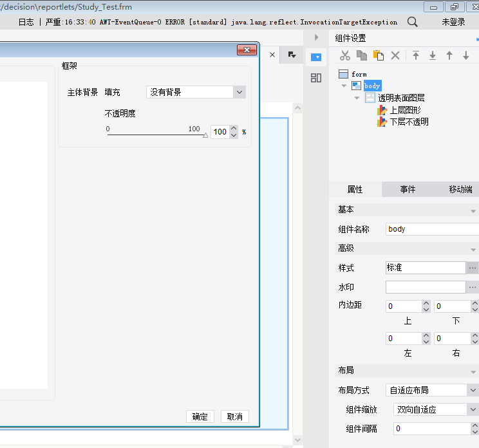Image resolution: width=479 pixels, height=448 pixels.
Task: Click the search magnifier icon beside log
Action: (413, 22)
